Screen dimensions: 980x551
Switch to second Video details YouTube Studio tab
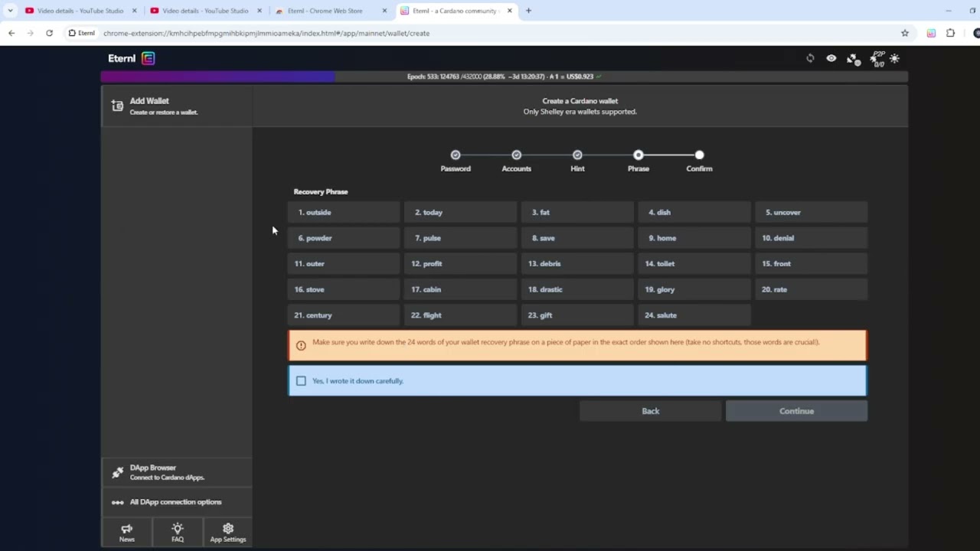click(205, 11)
